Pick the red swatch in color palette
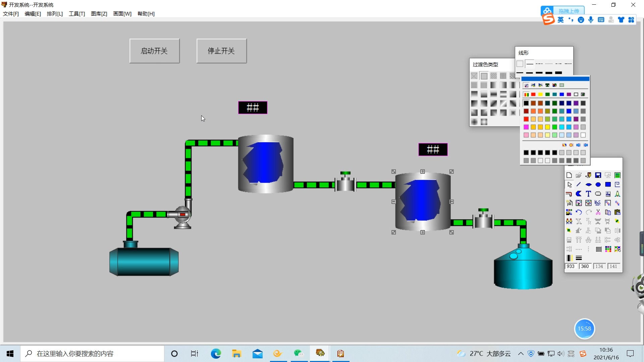644x362 pixels. (x=533, y=95)
